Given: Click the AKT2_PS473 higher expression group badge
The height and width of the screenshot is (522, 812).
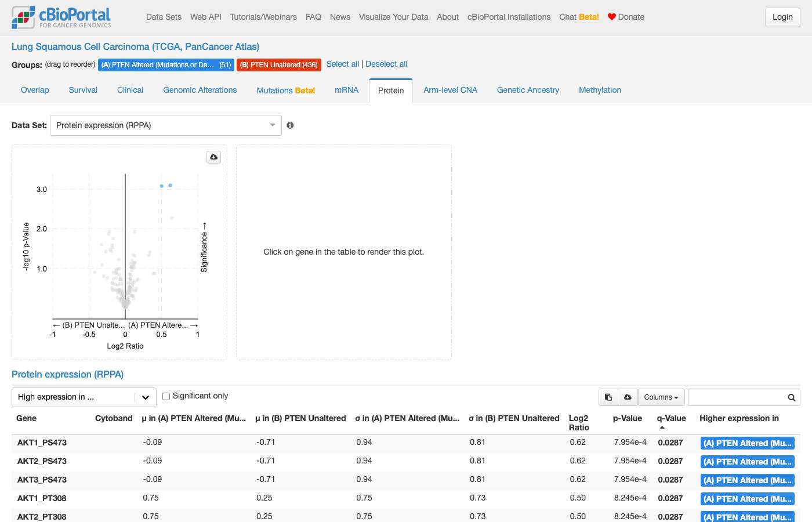Looking at the screenshot, I should [x=747, y=462].
